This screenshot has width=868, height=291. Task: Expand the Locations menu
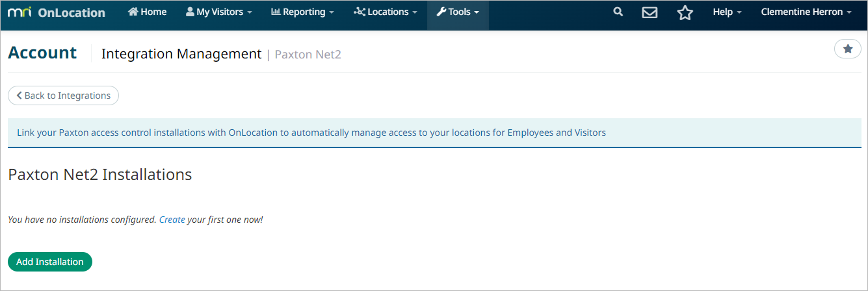pyautogui.click(x=386, y=12)
